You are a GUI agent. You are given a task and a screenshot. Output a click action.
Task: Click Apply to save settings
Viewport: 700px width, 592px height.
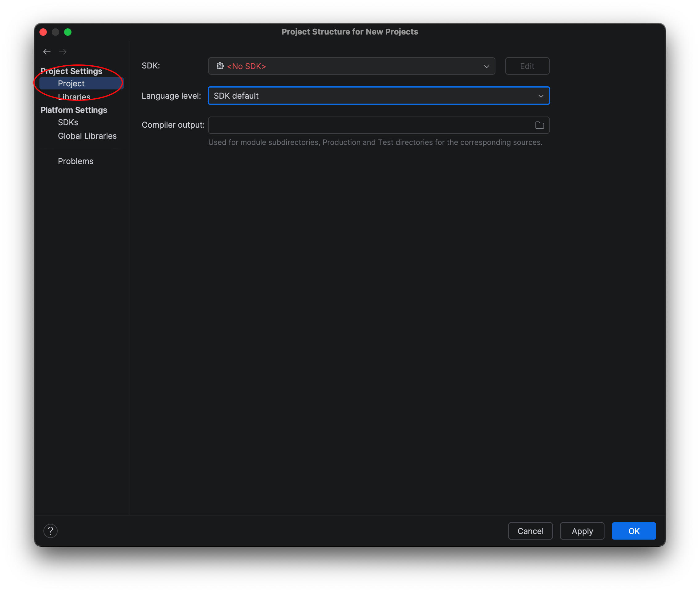tap(582, 531)
